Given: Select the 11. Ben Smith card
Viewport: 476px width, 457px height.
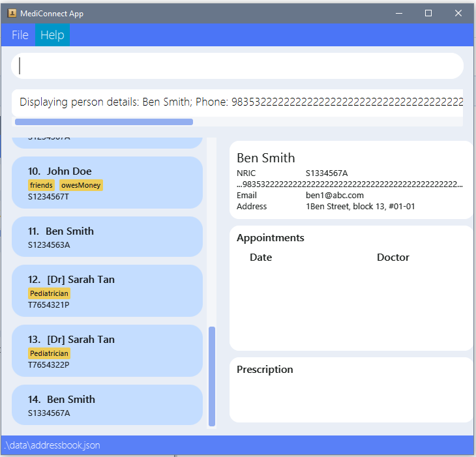Looking at the screenshot, I should pyautogui.click(x=107, y=237).
